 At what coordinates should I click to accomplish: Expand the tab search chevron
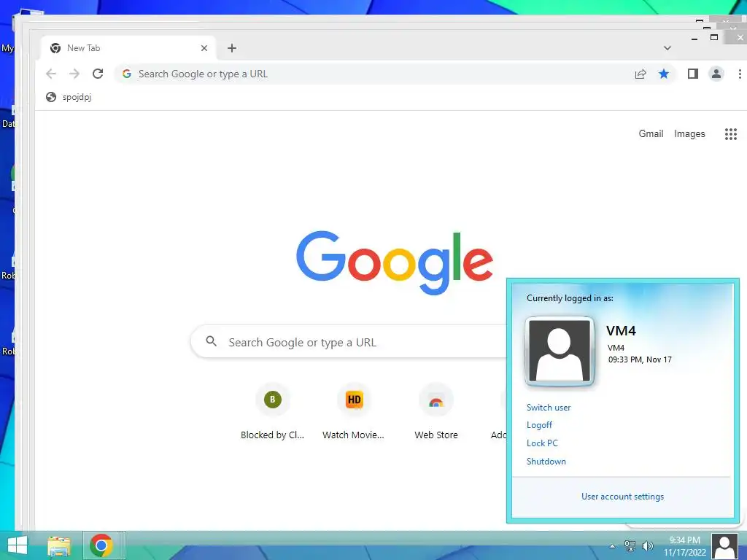(x=667, y=48)
